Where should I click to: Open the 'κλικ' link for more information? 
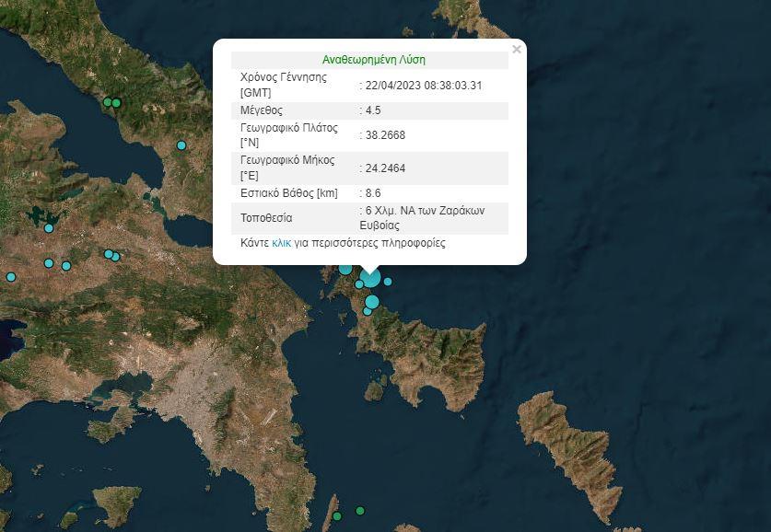point(281,244)
